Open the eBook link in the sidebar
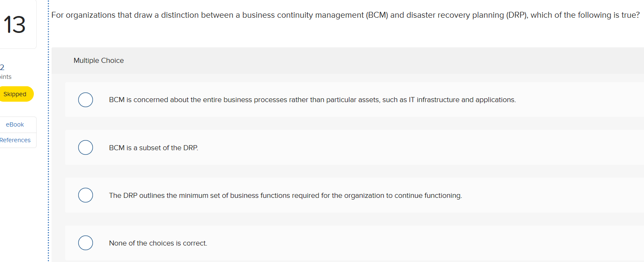This screenshot has height=262, width=644. pos(15,124)
